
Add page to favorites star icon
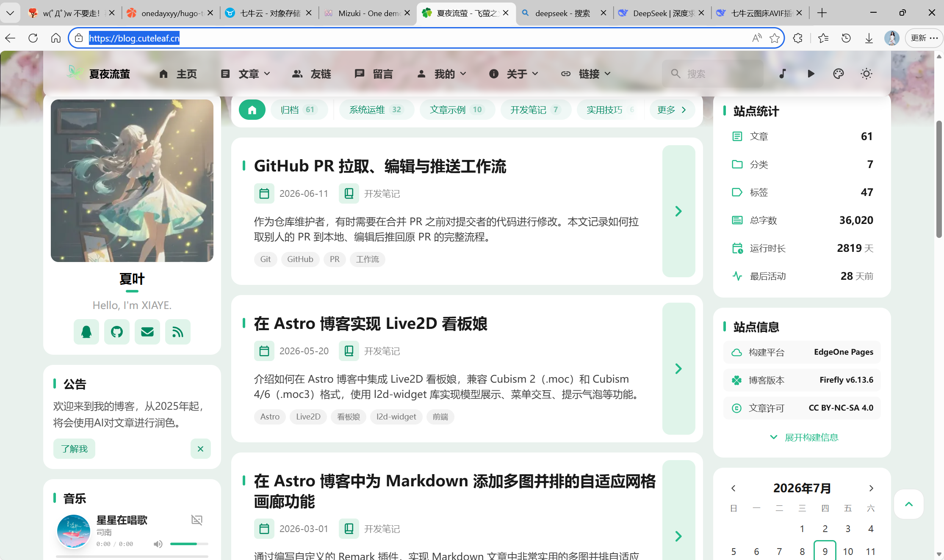pyautogui.click(x=775, y=38)
